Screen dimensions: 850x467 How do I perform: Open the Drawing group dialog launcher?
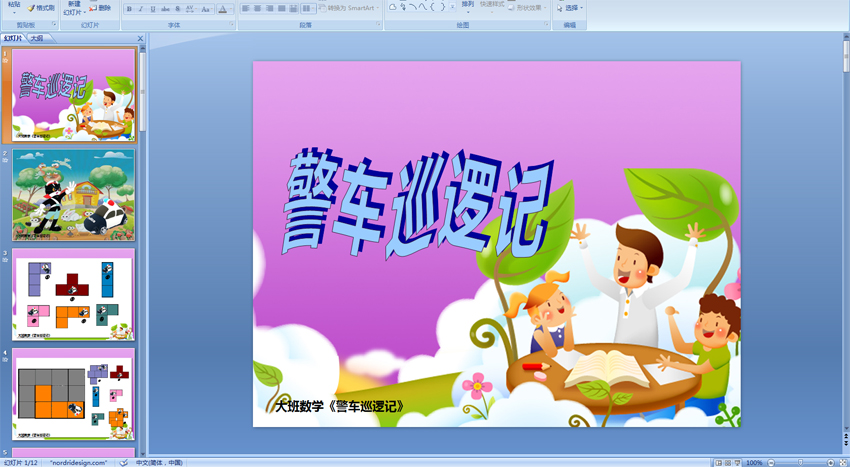coord(546,24)
